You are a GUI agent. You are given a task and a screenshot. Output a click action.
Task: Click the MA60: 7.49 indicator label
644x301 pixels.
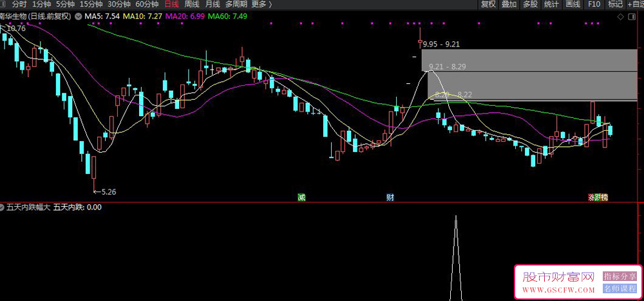pyautogui.click(x=227, y=17)
